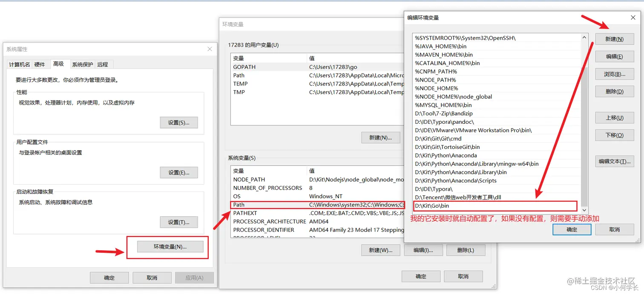
Task: Open the 远程 tab
Action: [103, 65]
